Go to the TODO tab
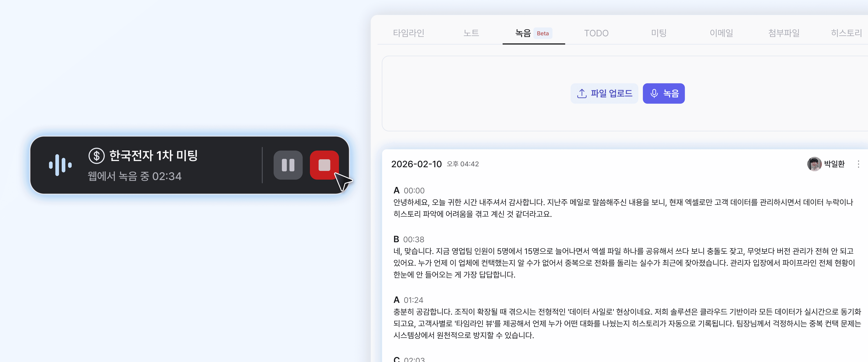Viewport: 868px width, 362px height. (x=596, y=33)
